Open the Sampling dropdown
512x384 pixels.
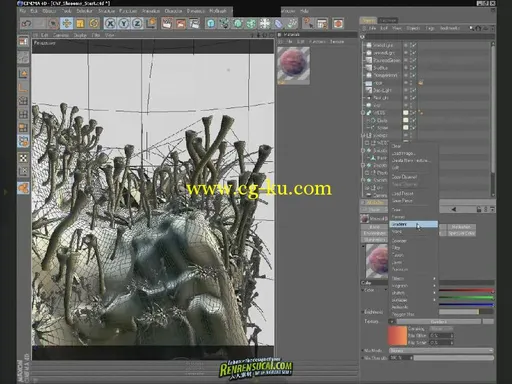click(441, 329)
